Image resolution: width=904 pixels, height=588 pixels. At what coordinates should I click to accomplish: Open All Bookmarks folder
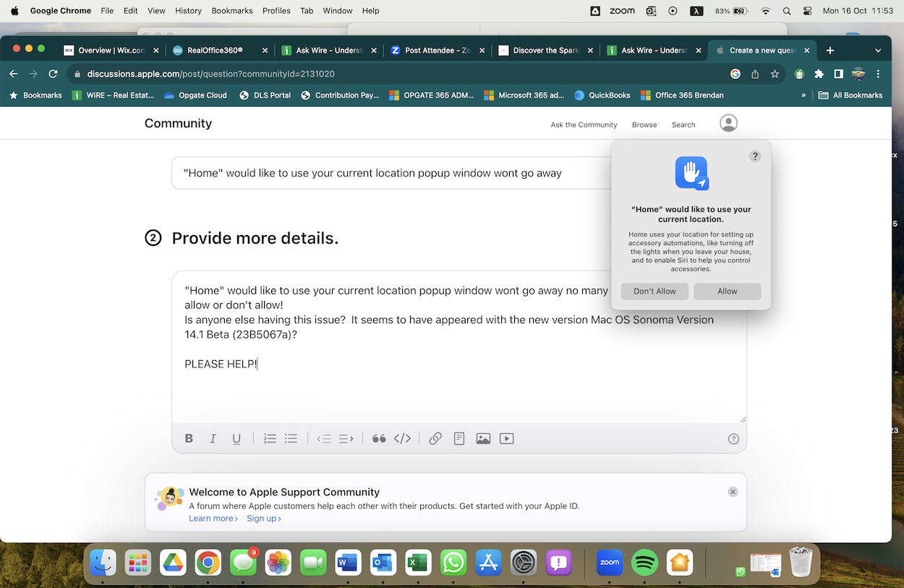pyautogui.click(x=851, y=95)
